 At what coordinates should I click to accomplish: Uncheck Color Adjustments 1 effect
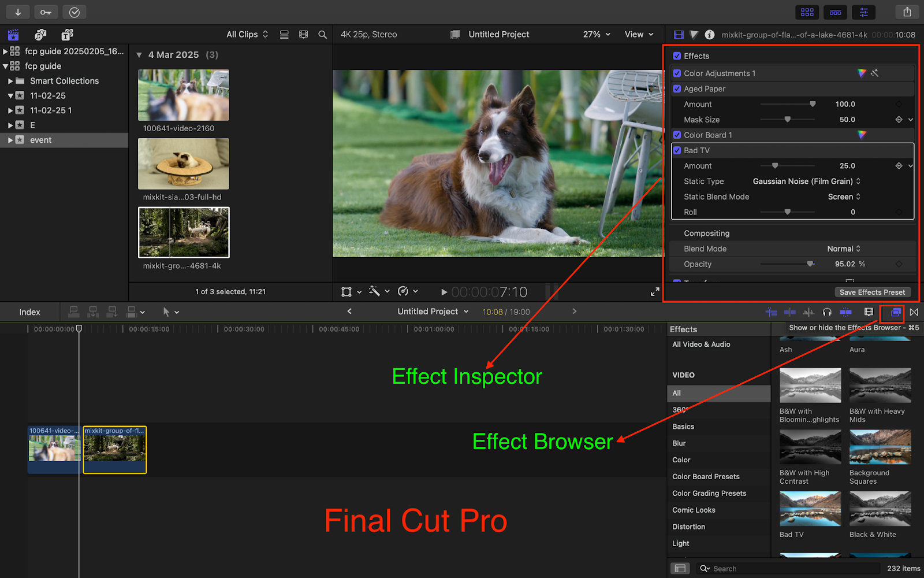677,73
